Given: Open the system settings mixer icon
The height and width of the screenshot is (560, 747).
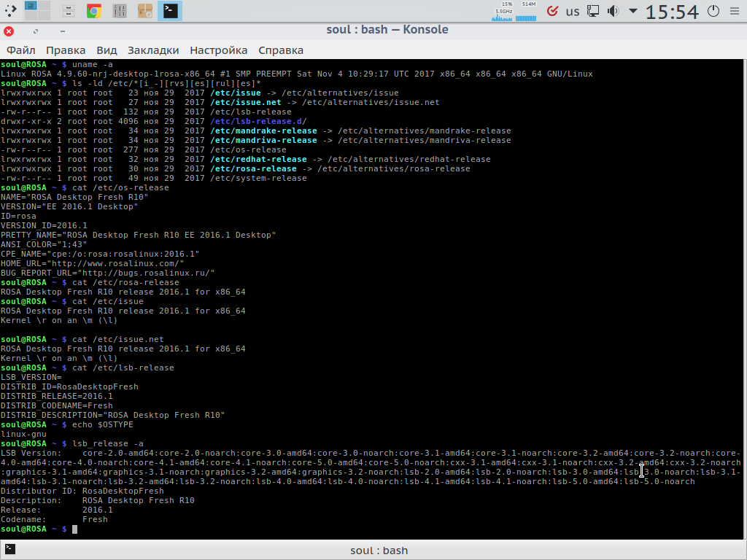Looking at the screenshot, I should click(119, 10).
